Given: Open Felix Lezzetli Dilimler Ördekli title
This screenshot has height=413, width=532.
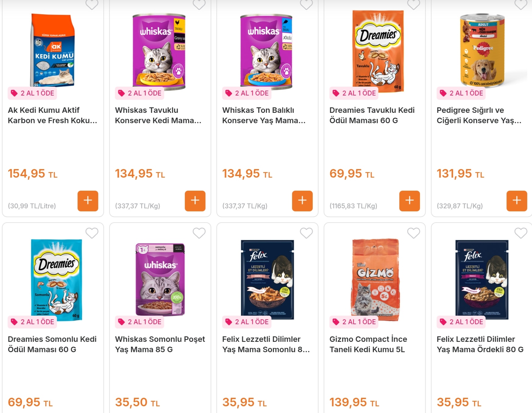Looking at the screenshot, I should pyautogui.click(x=480, y=344).
